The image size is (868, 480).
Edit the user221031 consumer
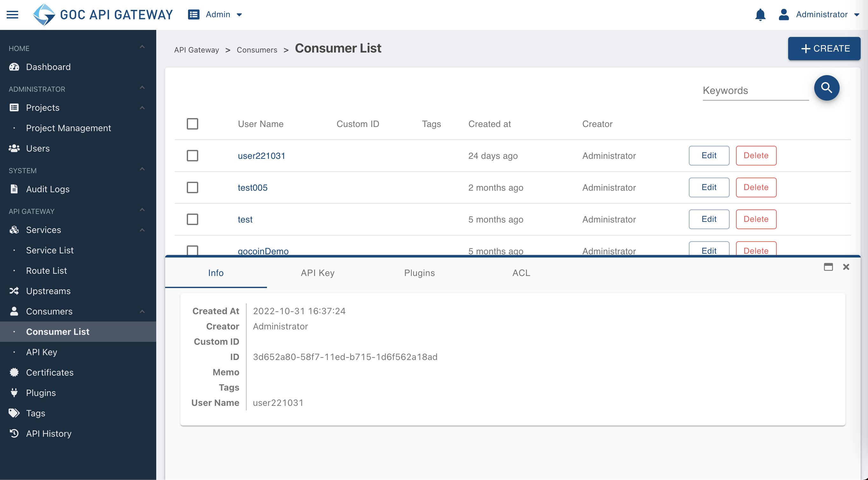click(x=709, y=156)
